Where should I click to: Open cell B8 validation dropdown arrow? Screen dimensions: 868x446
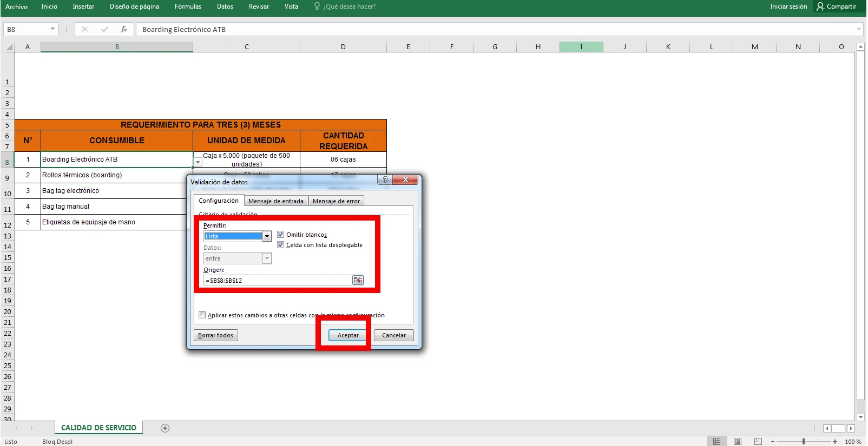(x=198, y=162)
